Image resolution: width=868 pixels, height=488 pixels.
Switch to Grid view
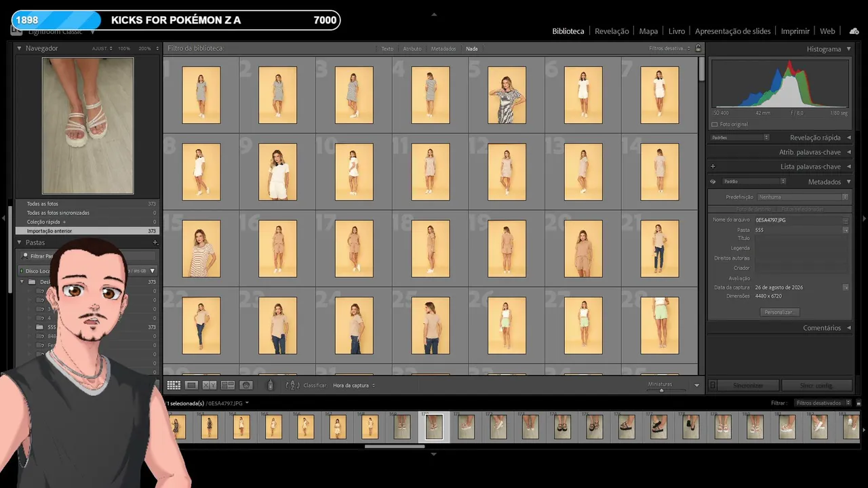pyautogui.click(x=174, y=385)
